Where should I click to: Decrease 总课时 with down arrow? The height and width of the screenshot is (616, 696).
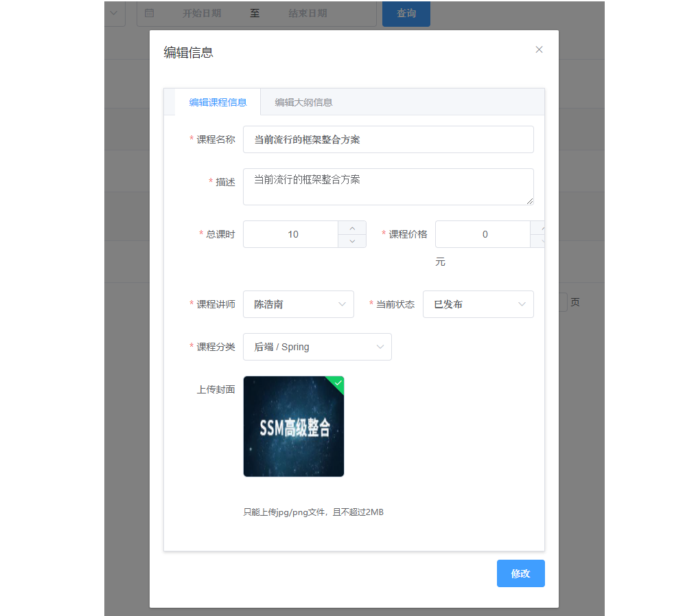tap(352, 241)
